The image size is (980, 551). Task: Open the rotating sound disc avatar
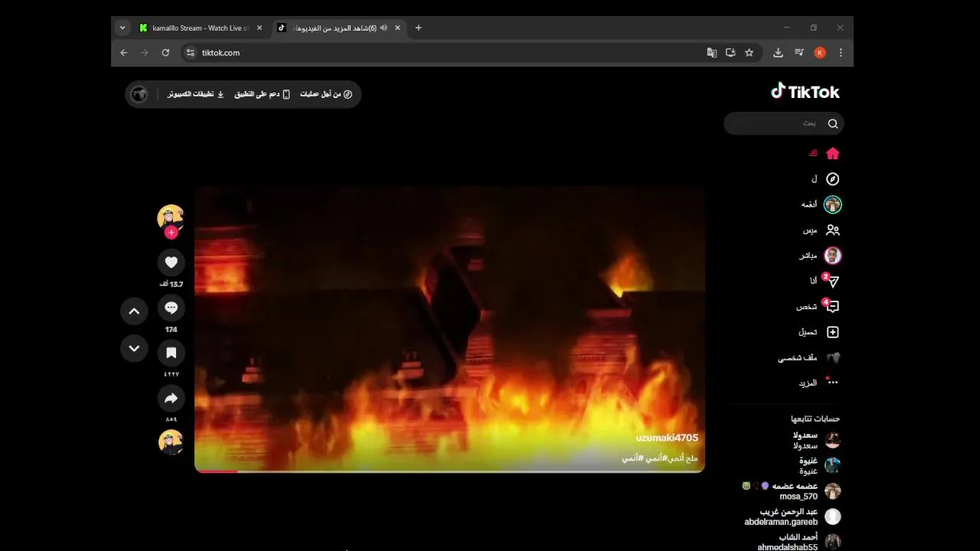pos(171,442)
